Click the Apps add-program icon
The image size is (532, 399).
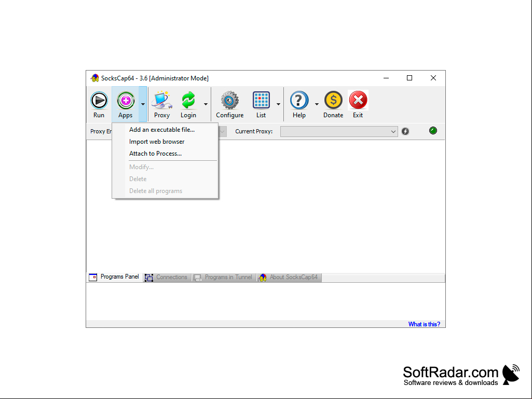pos(126,101)
